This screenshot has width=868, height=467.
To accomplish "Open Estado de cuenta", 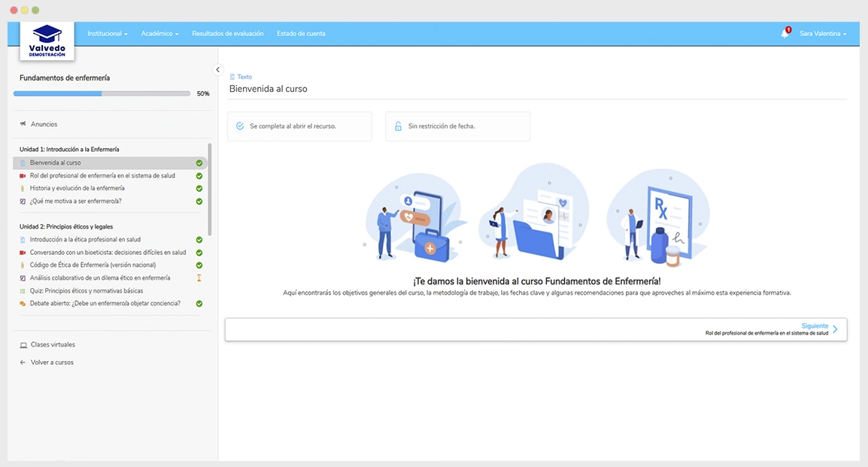I will pyautogui.click(x=301, y=34).
